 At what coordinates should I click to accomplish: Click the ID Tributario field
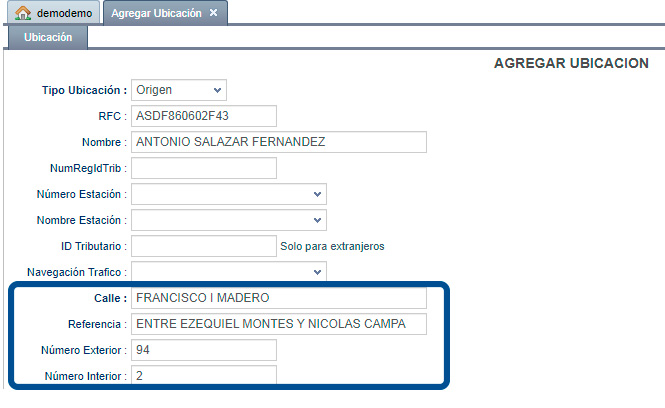click(204, 246)
